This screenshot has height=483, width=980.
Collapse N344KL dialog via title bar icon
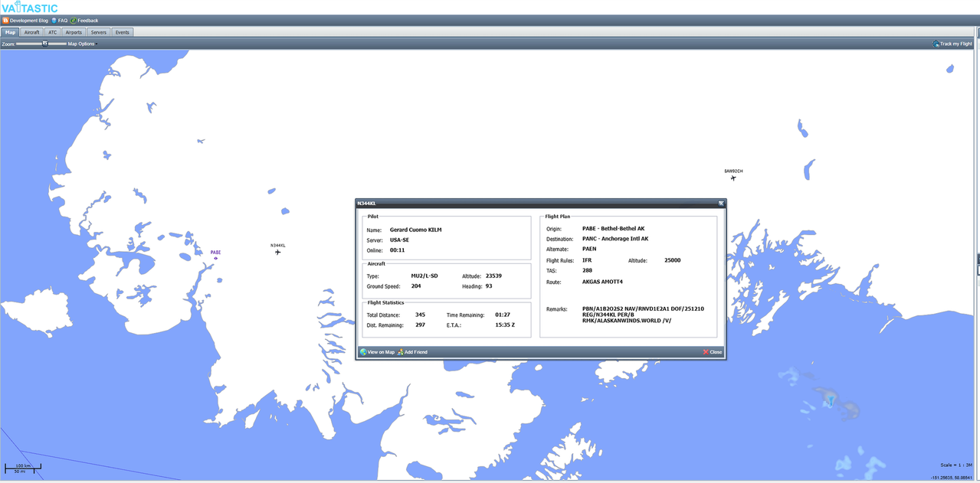tap(721, 204)
